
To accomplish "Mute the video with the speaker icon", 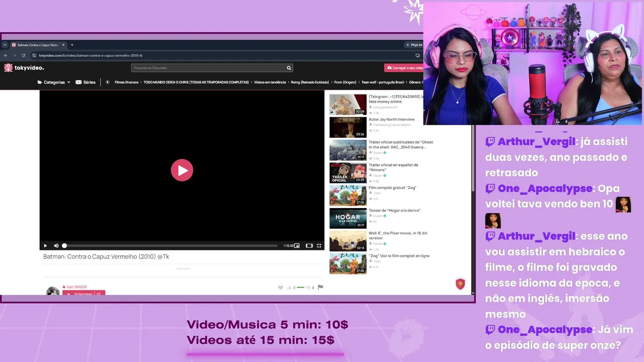I will point(56,246).
